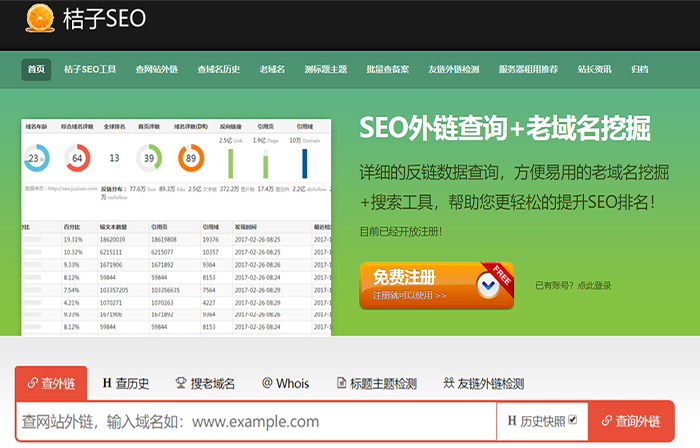Click the H icon beside 历史快照
This screenshot has height=448, width=700.
coord(512,421)
